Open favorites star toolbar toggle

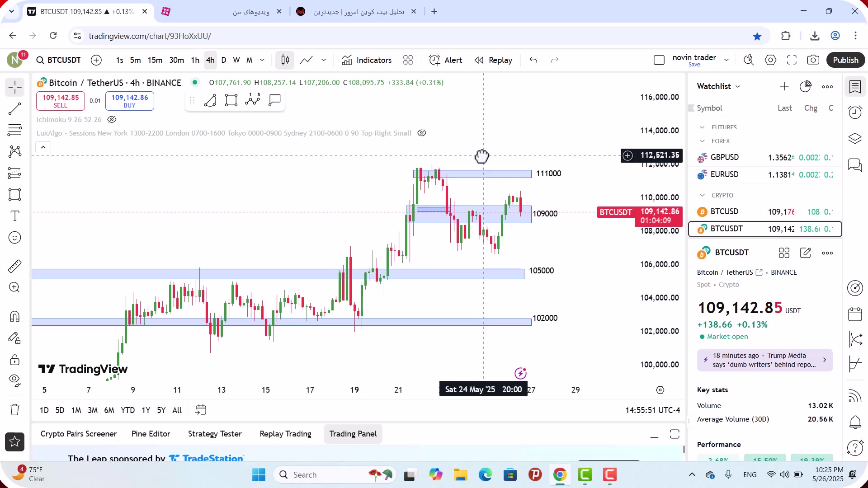tap(14, 442)
